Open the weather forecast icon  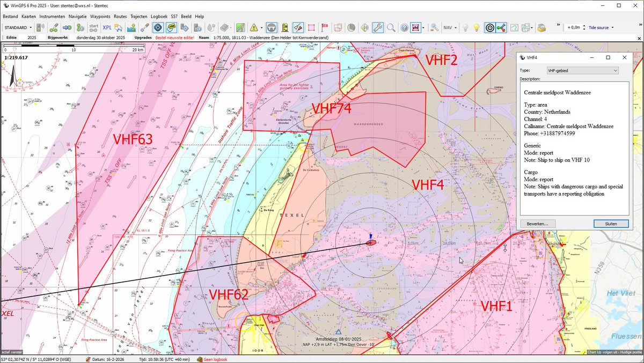[x=118, y=27]
